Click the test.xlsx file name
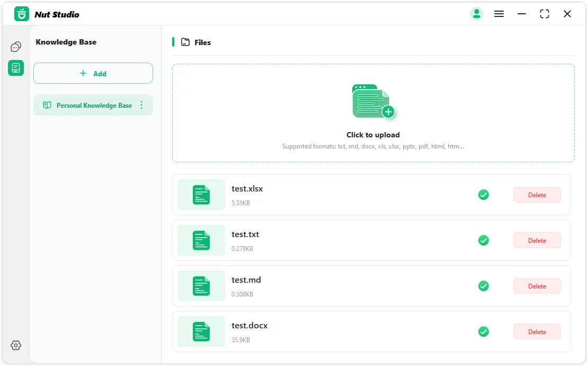Image resolution: width=588 pixels, height=366 pixels. pos(247,189)
